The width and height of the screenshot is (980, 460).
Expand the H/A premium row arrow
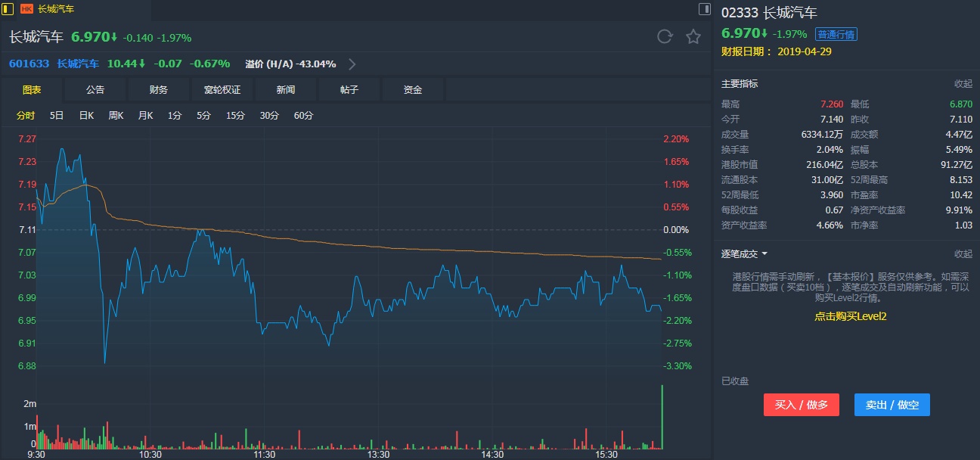tap(352, 64)
